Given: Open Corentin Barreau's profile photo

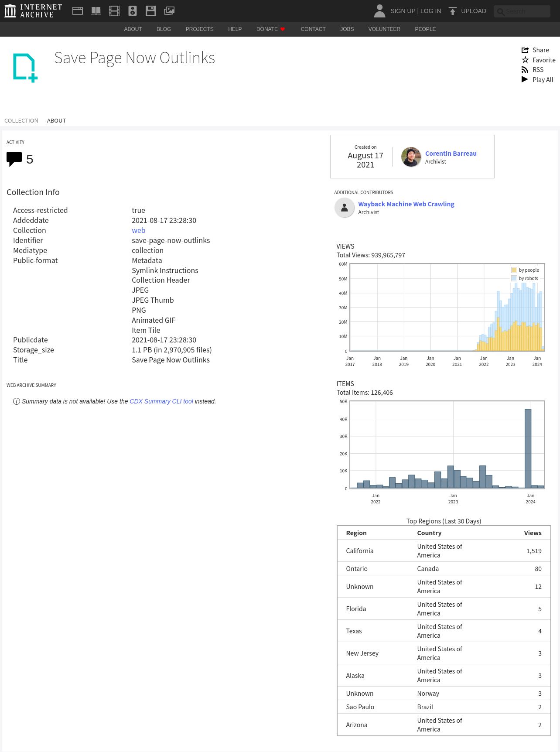Looking at the screenshot, I should [411, 157].
